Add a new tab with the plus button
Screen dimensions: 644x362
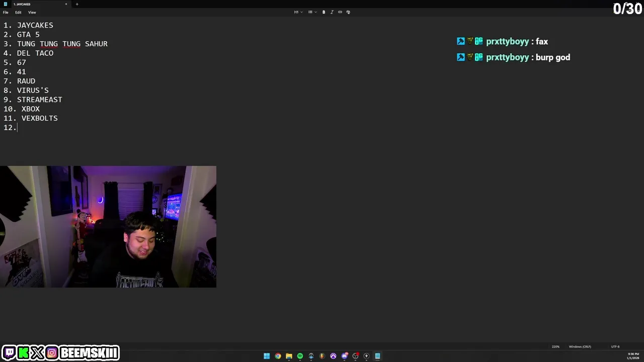click(x=77, y=4)
